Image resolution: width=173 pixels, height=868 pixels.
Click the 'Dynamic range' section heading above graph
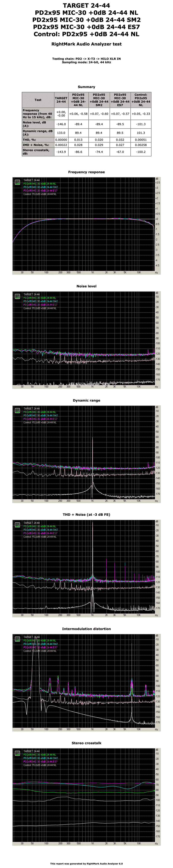[x=86, y=400]
